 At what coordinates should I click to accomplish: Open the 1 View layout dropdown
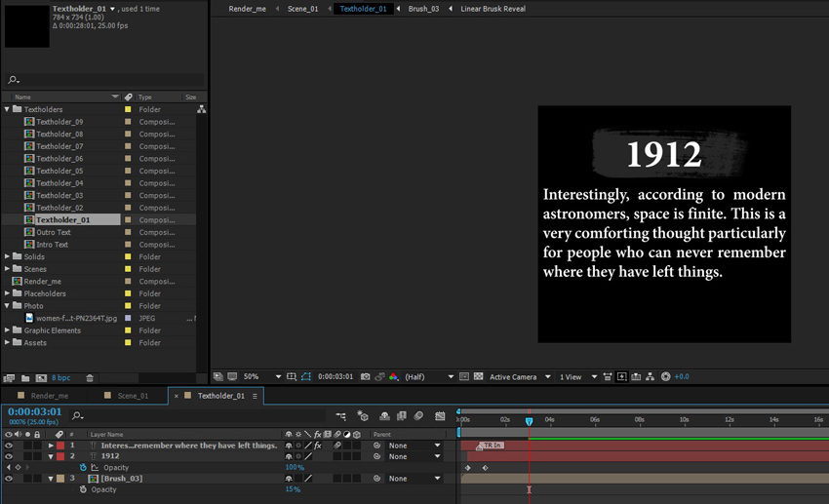pos(578,376)
